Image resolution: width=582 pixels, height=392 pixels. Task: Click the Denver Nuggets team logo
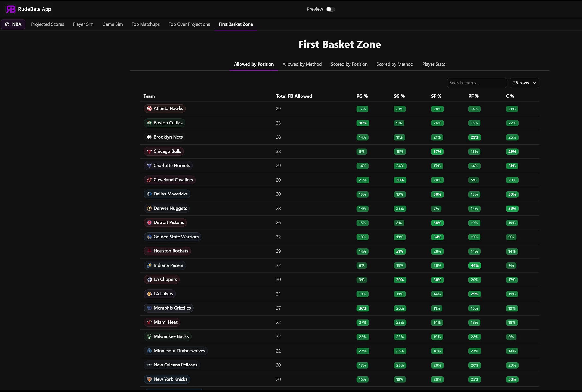coord(149,208)
